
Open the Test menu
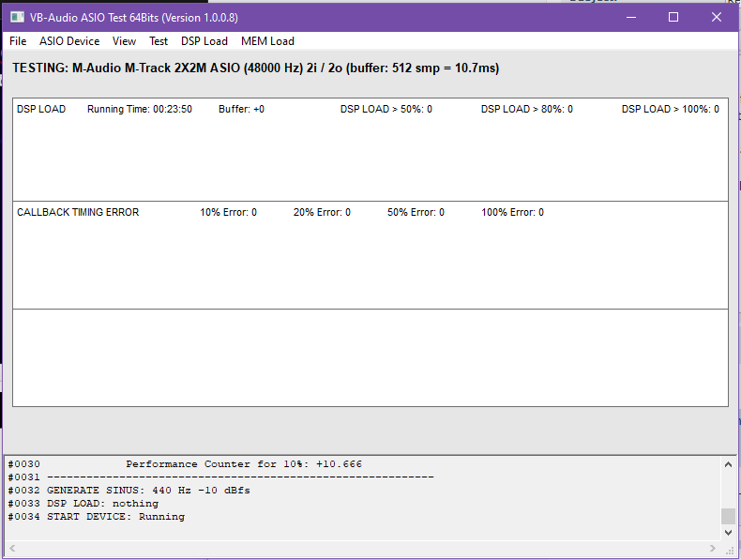coord(159,41)
